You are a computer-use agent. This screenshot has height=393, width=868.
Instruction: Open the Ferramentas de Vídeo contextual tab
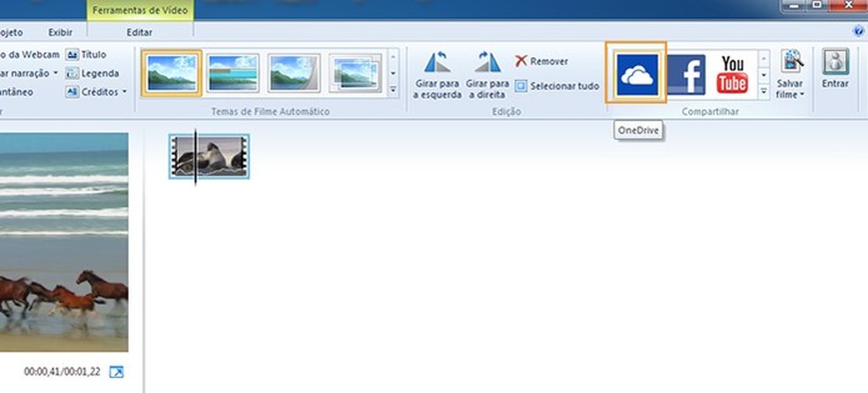[x=140, y=11]
